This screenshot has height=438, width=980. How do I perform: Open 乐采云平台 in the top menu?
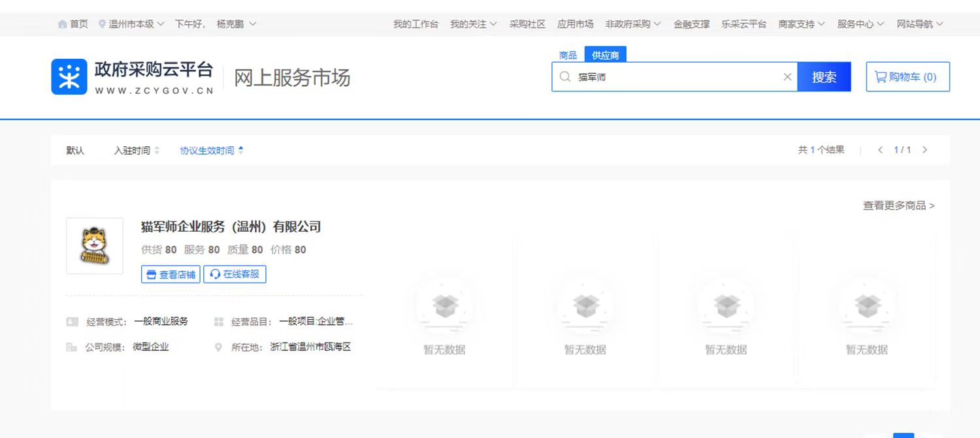744,24
